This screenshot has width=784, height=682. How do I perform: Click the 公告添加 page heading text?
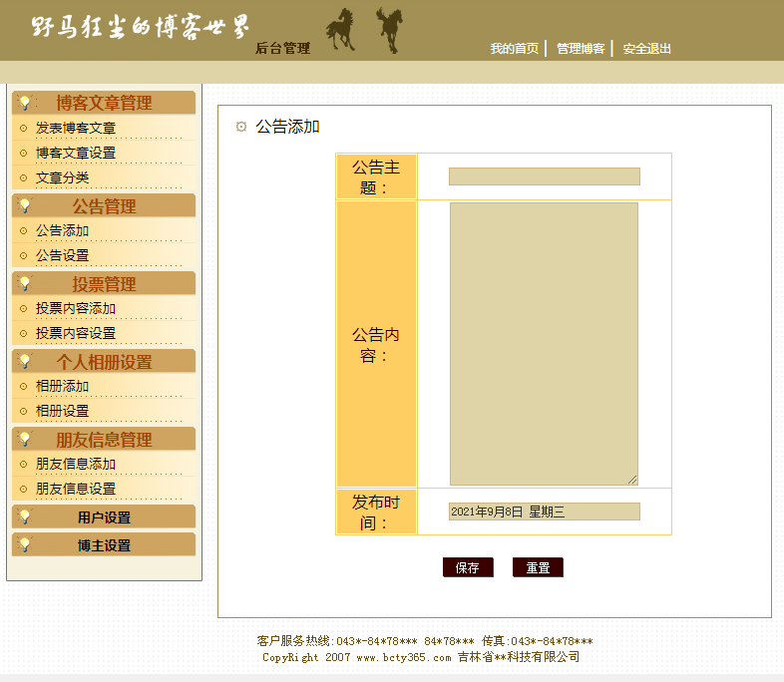coord(287,127)
